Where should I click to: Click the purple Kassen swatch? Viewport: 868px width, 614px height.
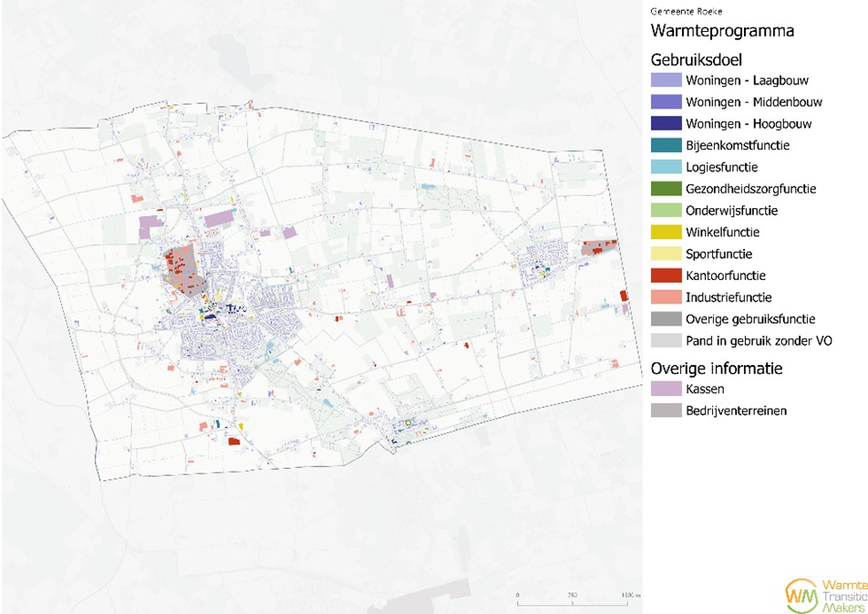click(665, 390)
